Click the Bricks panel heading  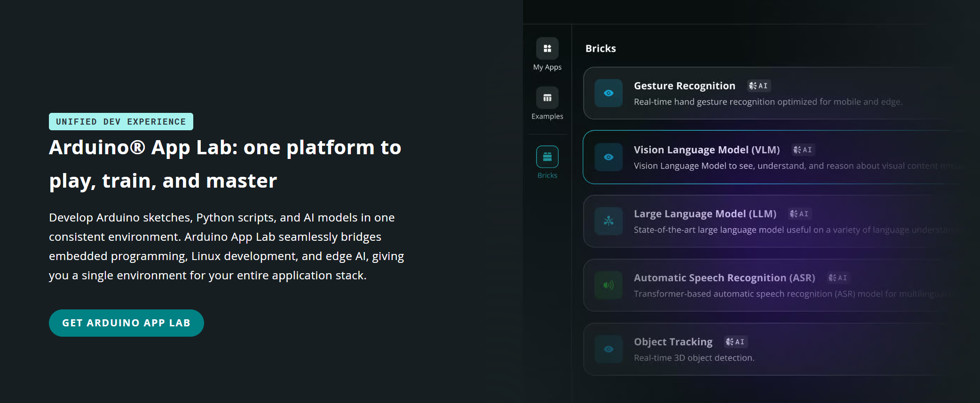pos(601,48)
